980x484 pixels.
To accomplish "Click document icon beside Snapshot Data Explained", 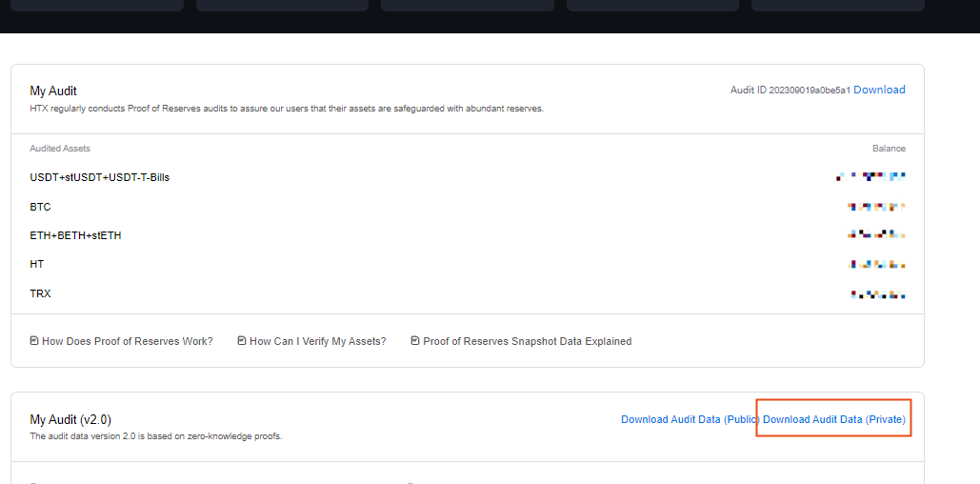I will point(415,341).
